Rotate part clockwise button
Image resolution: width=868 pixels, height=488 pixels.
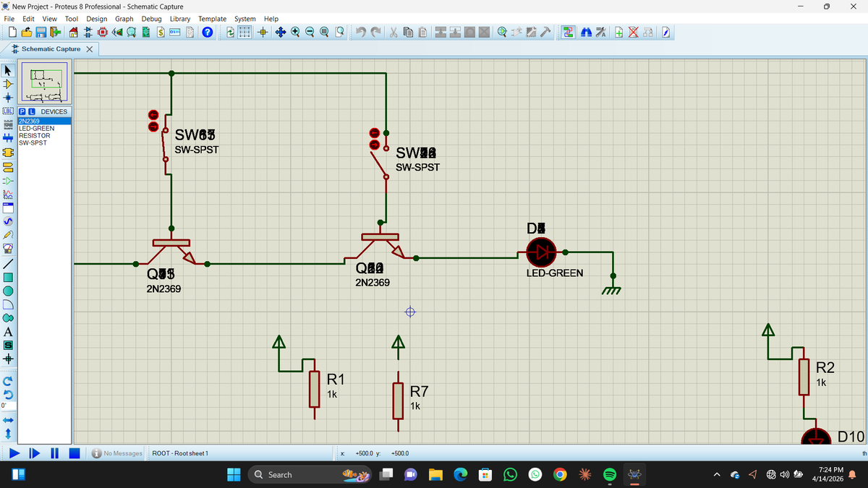(8, 380)
